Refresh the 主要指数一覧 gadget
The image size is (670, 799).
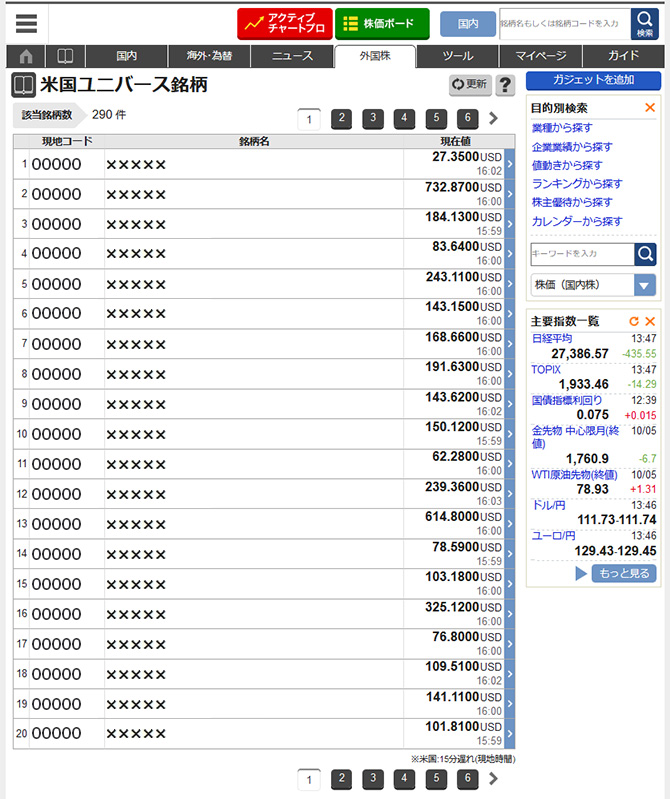point(633,321)
